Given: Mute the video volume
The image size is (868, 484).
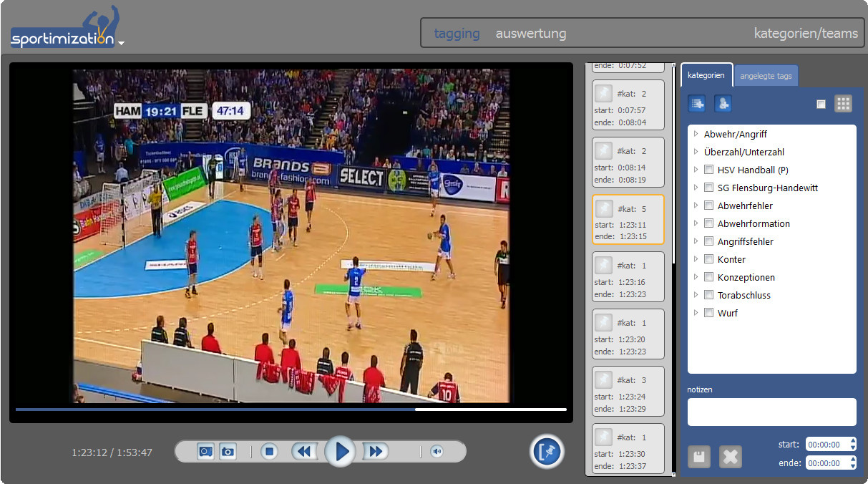Looking at the screenshot, I should 437,452.
